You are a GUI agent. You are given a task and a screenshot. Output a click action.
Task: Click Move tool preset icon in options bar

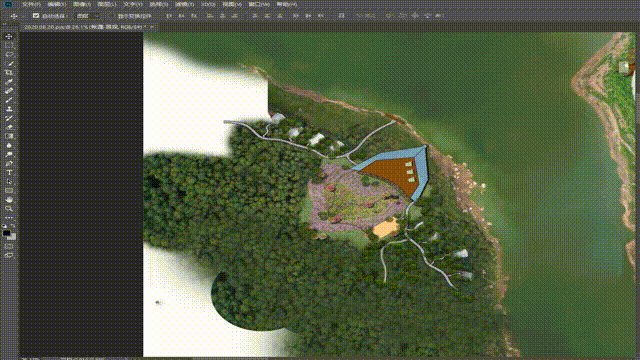point(14,16)
